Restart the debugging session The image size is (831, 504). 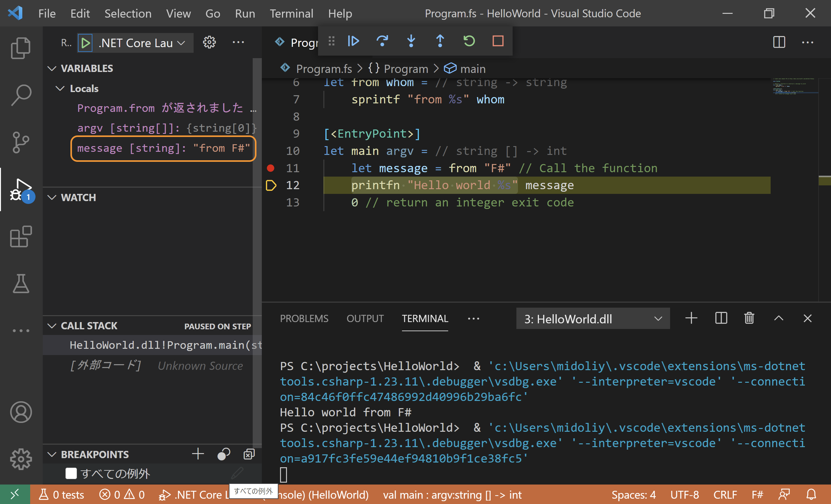pos(469,41)
